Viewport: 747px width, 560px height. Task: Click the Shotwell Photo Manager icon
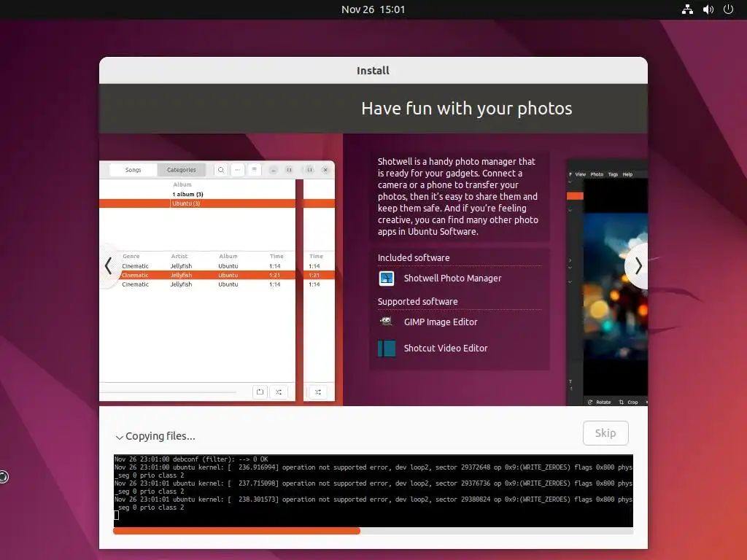pyautogui.click(x=387, y=278)
